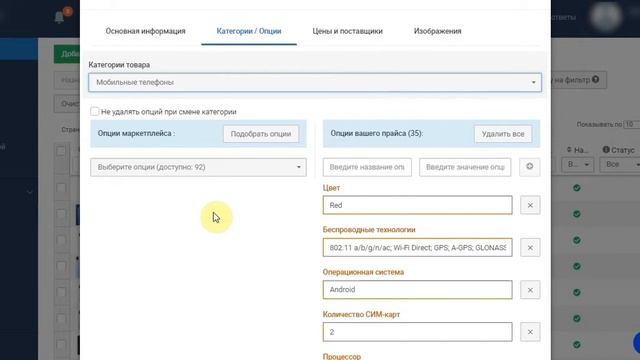The width and height of the screenshot is (640, 360).
Task: Click the Статус info icon in table header
Action: (x=606, y=150)
